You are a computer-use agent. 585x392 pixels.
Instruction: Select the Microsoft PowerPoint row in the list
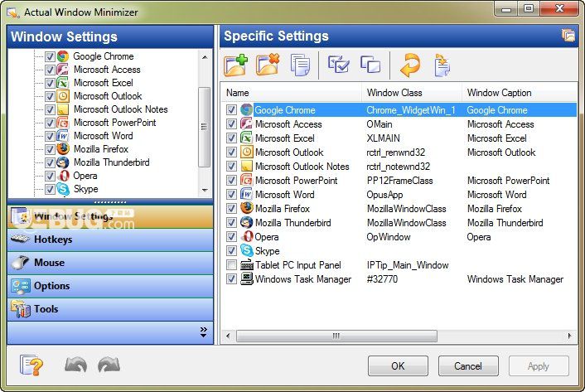[x=399, y=180]
